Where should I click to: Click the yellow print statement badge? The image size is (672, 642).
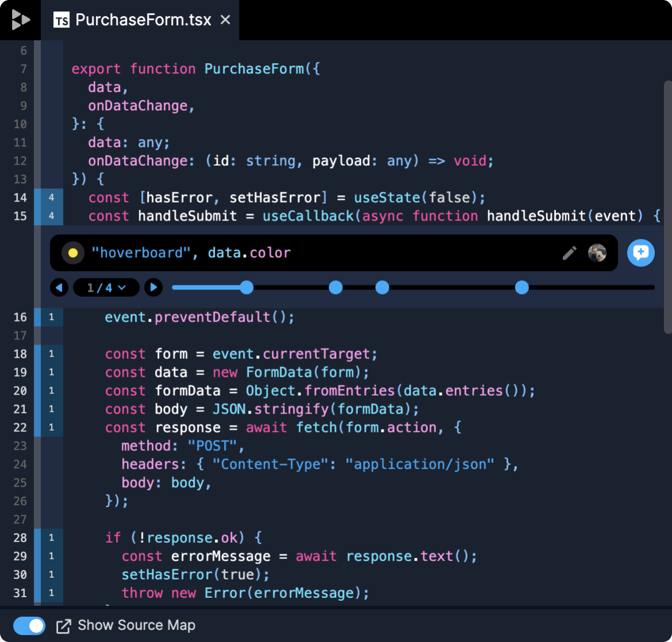[x=73, y=253]
